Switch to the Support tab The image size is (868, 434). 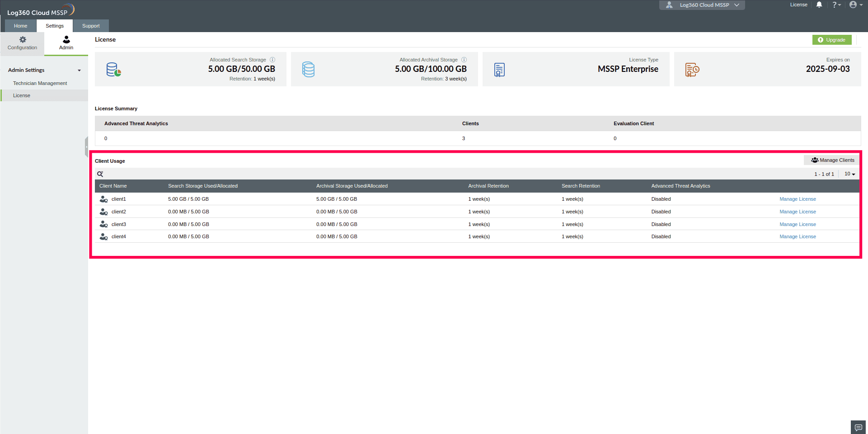[x=91, y=26]
